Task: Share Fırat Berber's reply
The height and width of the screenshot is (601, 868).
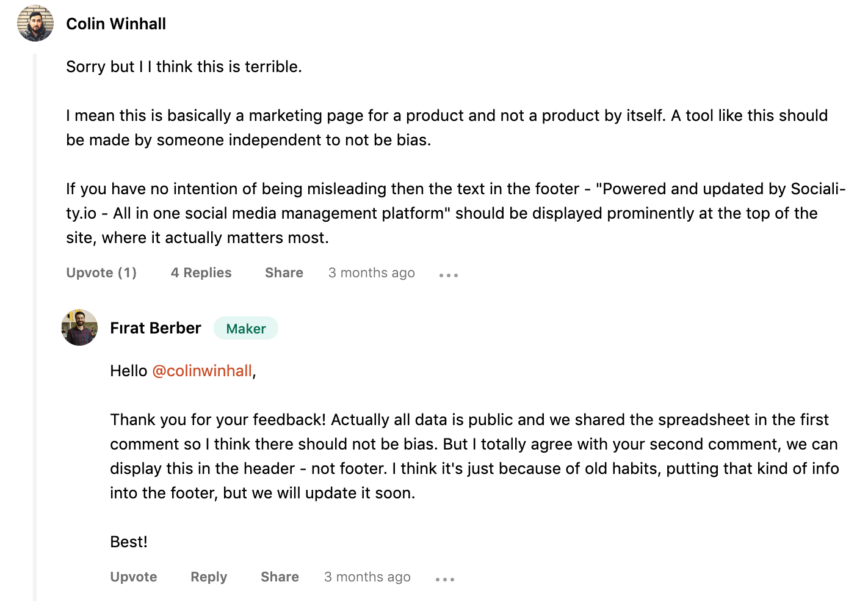Action: pyautogui.click(x=280, y=577)
